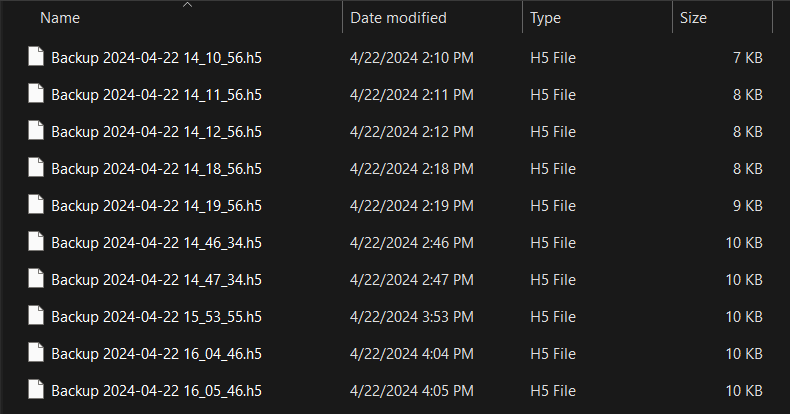Sort files by the Size column header
Image resolution: width=790 pixels, height=414 pixels.
(x=693, y=18)
